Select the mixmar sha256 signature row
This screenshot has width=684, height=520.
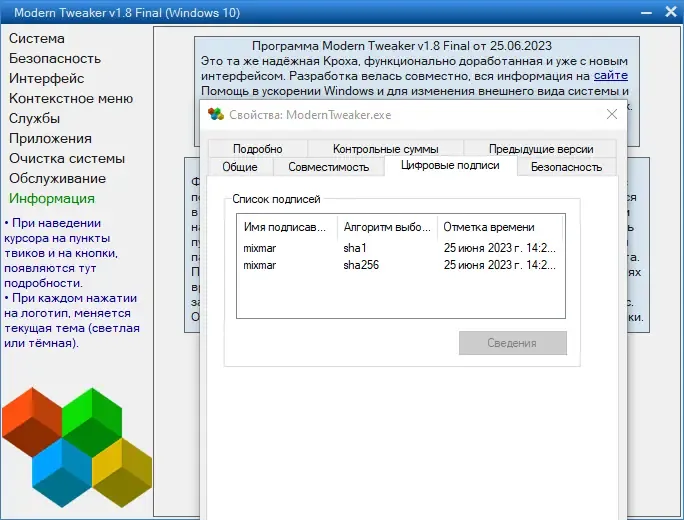click(x=400, y=265)
